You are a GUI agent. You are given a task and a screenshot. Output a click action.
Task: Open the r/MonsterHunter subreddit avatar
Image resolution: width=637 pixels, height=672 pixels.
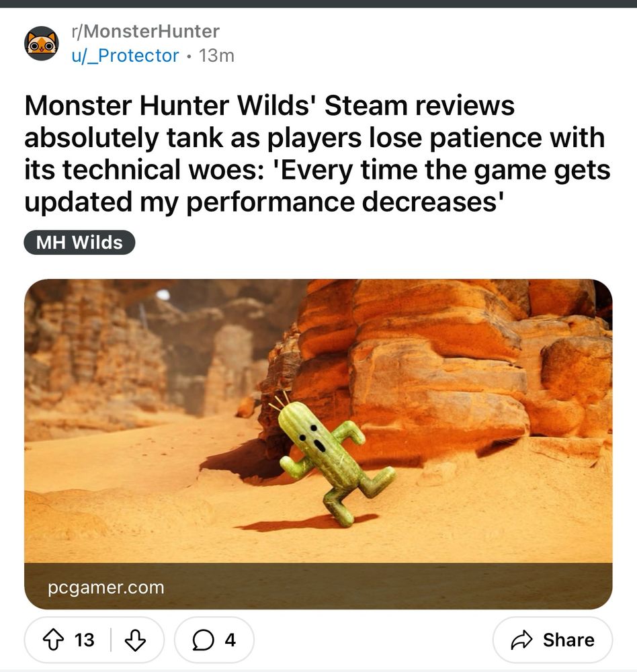(41, 43)
